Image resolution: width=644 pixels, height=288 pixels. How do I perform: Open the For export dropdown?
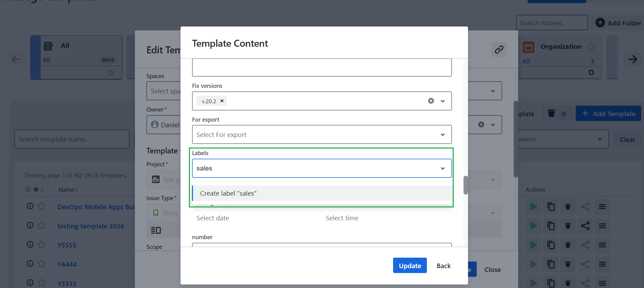click(x=443, y=135)
